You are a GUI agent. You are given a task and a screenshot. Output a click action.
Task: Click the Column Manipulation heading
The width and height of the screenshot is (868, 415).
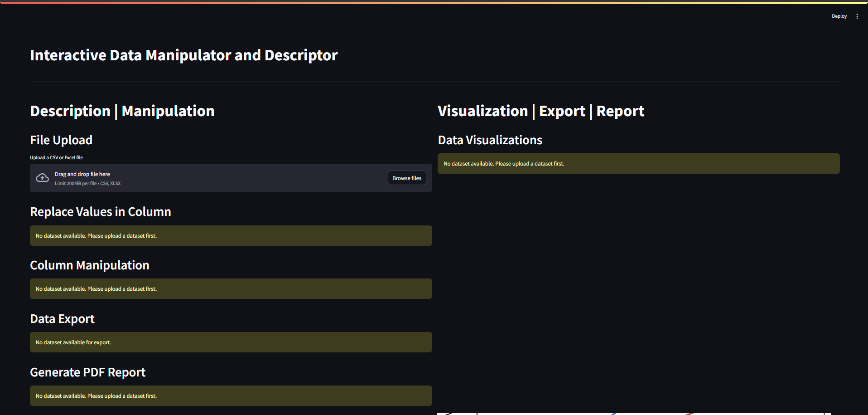click(90, 265)
